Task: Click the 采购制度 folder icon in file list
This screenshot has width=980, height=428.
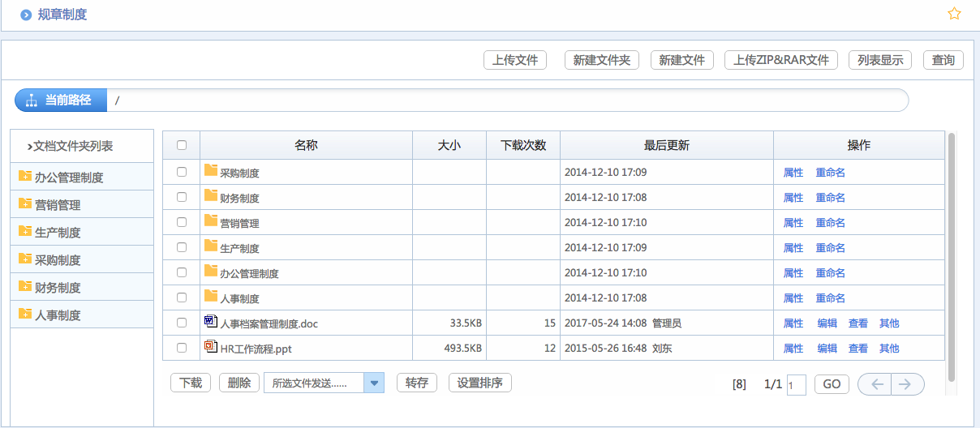Action: [211, 170]
